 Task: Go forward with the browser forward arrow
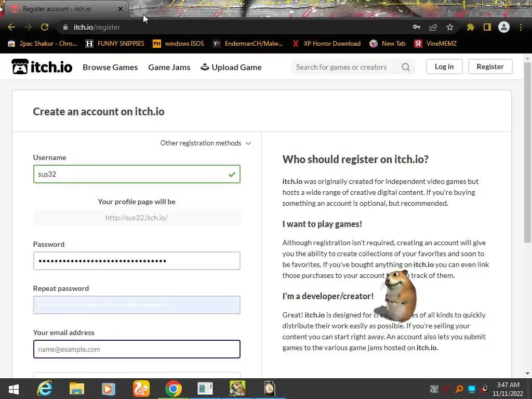28,27
